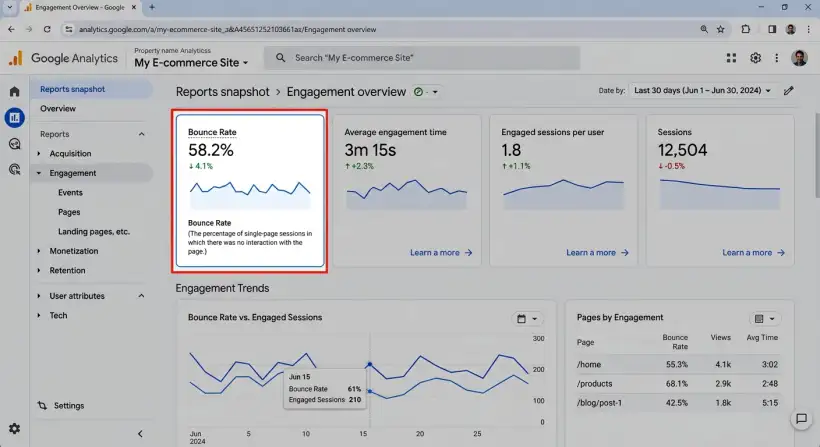This screenshot has height=447, width=820.
Task: Open the browser extensions puzzle icon
Action: 746,29
